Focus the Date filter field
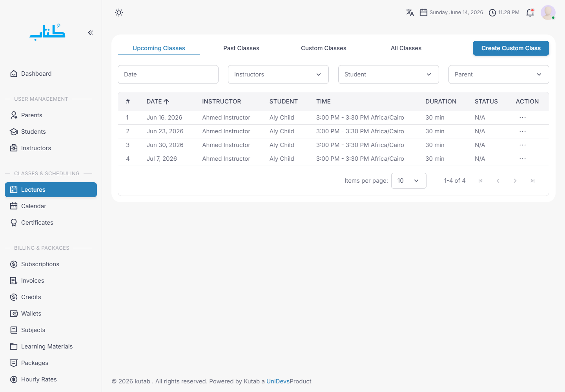This screenshot has height=392, width=565. pyautogui.click(x=168, y=74)
